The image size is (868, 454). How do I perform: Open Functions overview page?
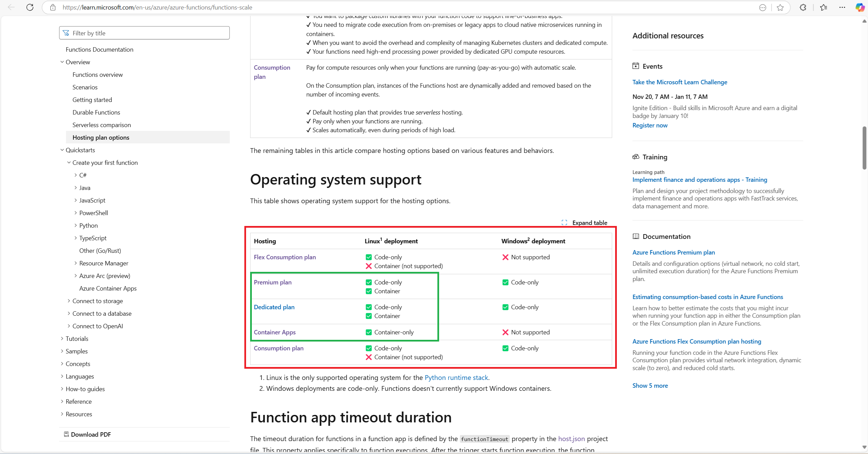click(x=98, y=74)
